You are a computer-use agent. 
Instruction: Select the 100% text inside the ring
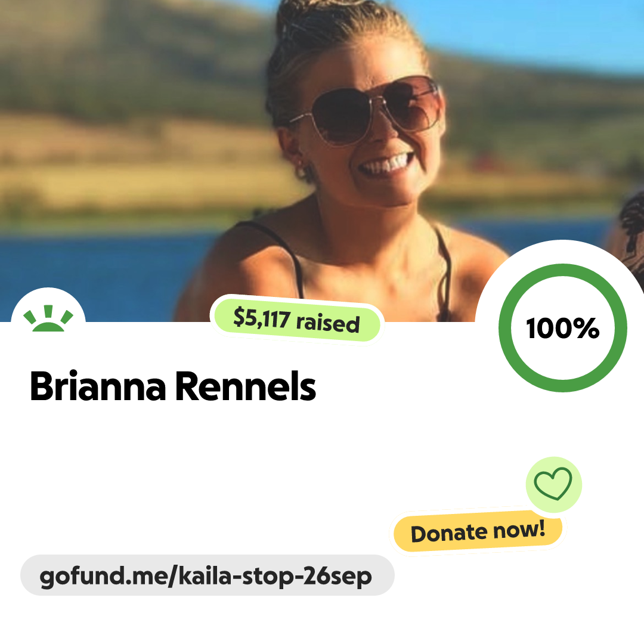(563, 328)
